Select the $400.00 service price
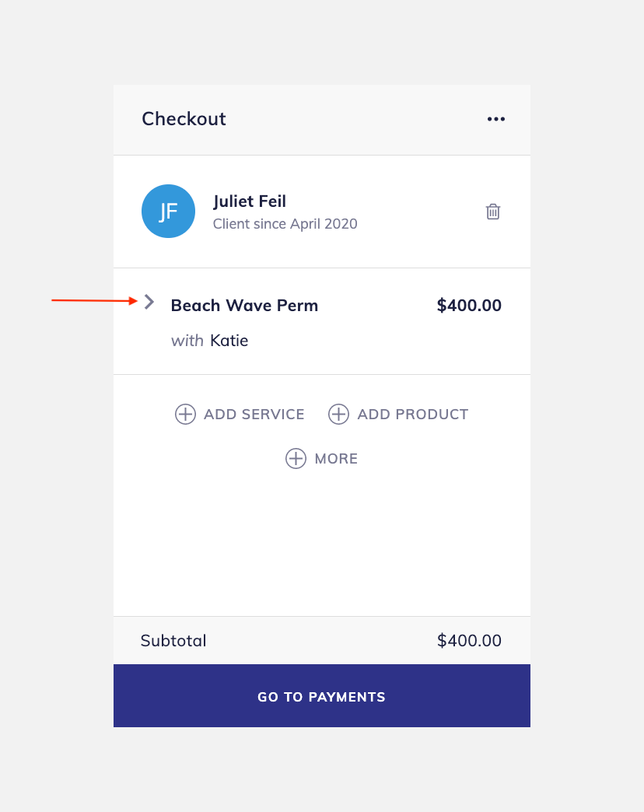Image resolution: width=644 pixels, height=812 pixels. (x=469, y=305)
